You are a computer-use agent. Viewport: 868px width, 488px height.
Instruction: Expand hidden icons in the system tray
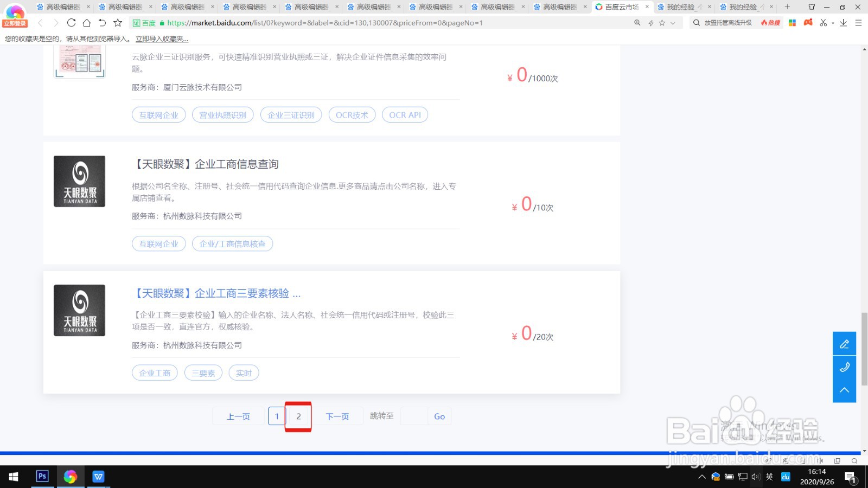(x=701, y=477)
